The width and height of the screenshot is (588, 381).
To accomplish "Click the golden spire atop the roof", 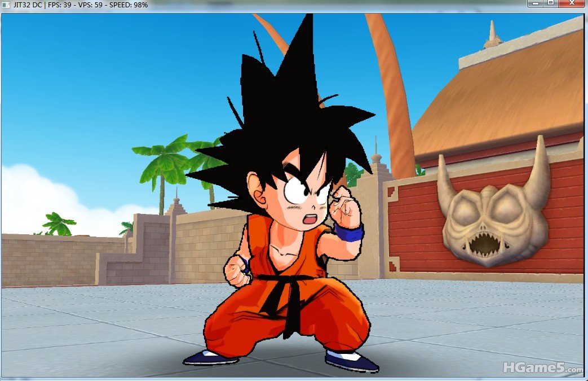I will (493, 34).
